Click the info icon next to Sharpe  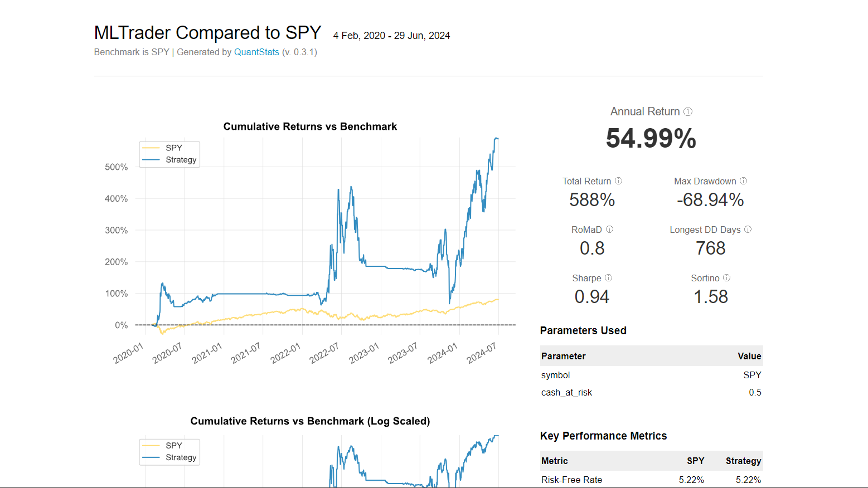point(608,278)
